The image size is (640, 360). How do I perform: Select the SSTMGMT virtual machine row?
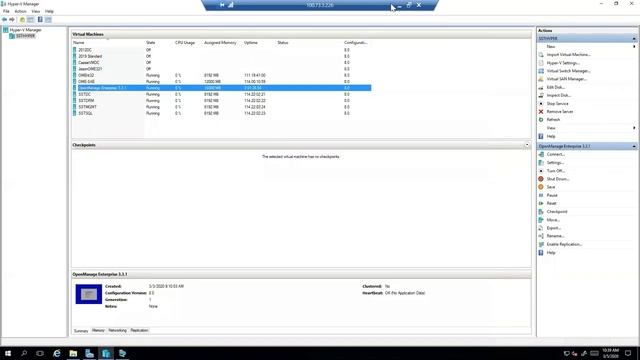pos(222,107)
